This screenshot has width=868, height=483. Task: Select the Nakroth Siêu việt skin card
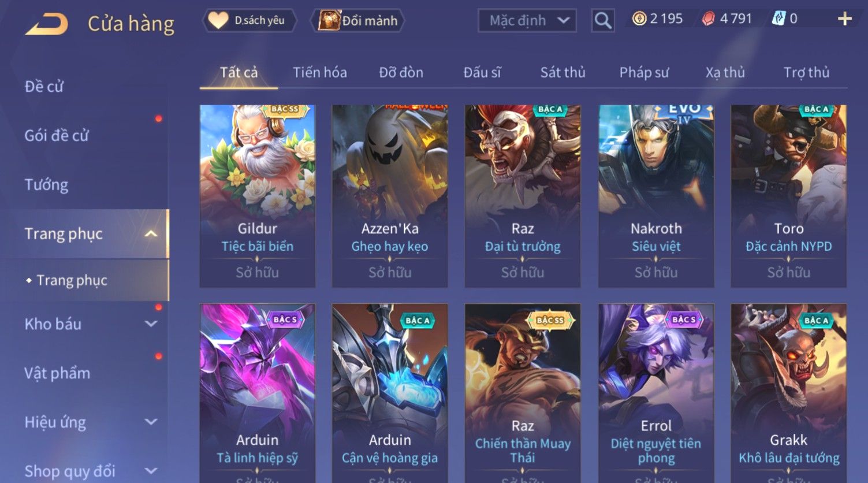tap(656, 196)
